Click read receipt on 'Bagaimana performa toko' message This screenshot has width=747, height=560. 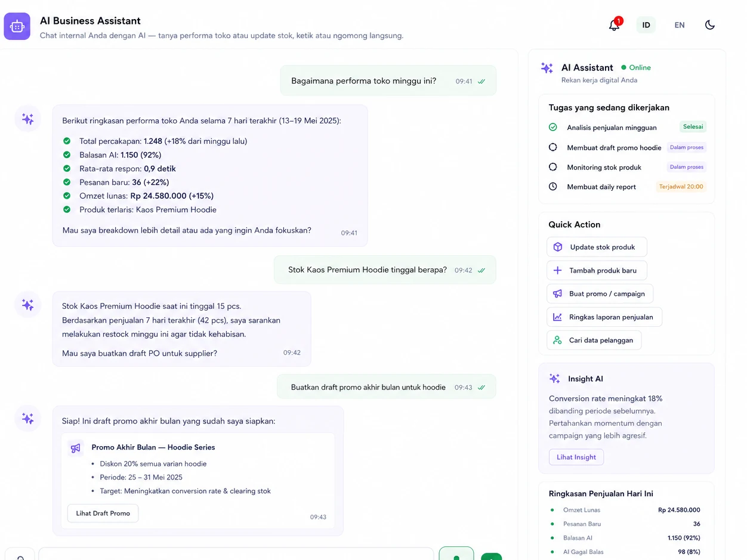[481, 81]
